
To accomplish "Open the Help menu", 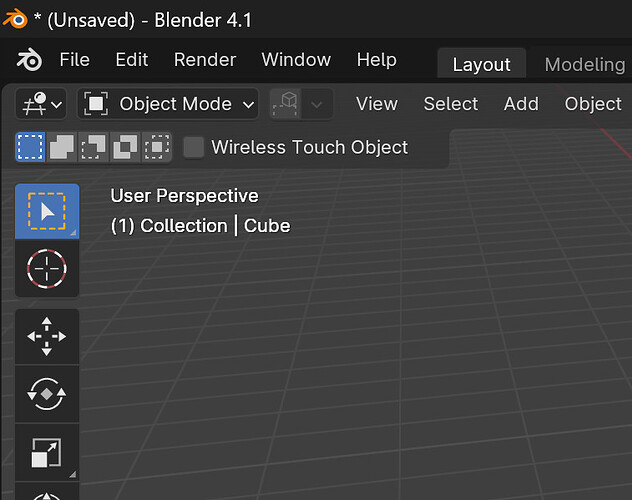I will pyautogui.click(x=376, y=60).
